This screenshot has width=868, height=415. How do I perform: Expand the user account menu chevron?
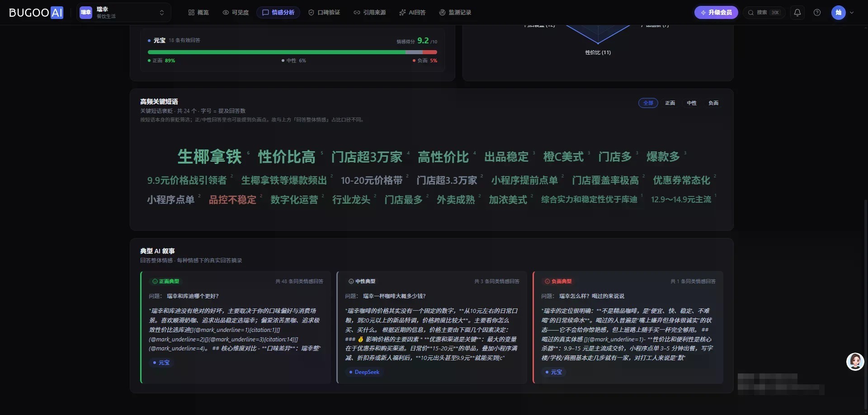click(852, 13)
